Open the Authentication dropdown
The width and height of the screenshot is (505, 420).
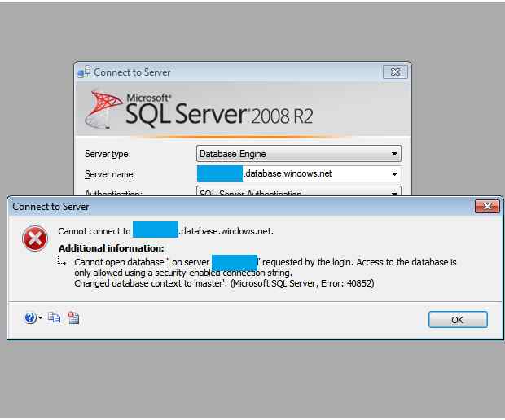coord(299,190)
